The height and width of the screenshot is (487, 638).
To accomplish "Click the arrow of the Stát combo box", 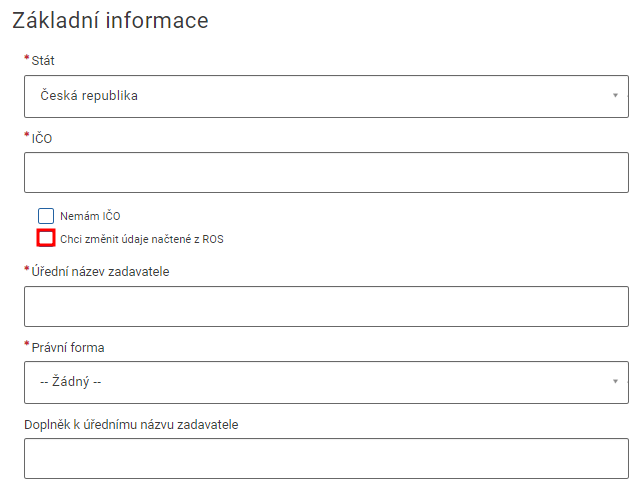I will [615, 96].
